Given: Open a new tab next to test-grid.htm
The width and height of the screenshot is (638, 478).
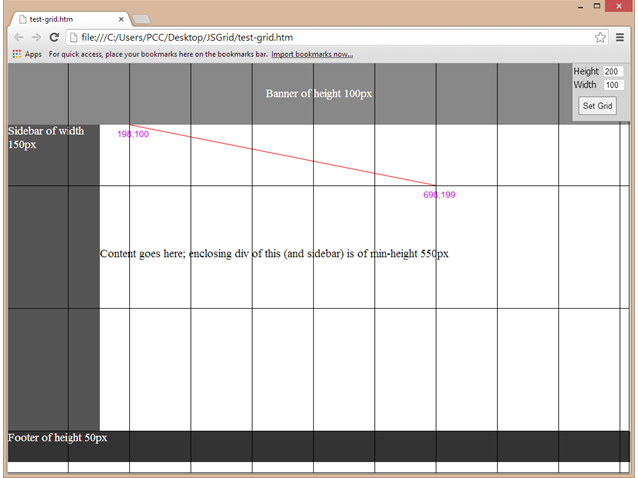Looking at the screenshot, I should 141,19.
